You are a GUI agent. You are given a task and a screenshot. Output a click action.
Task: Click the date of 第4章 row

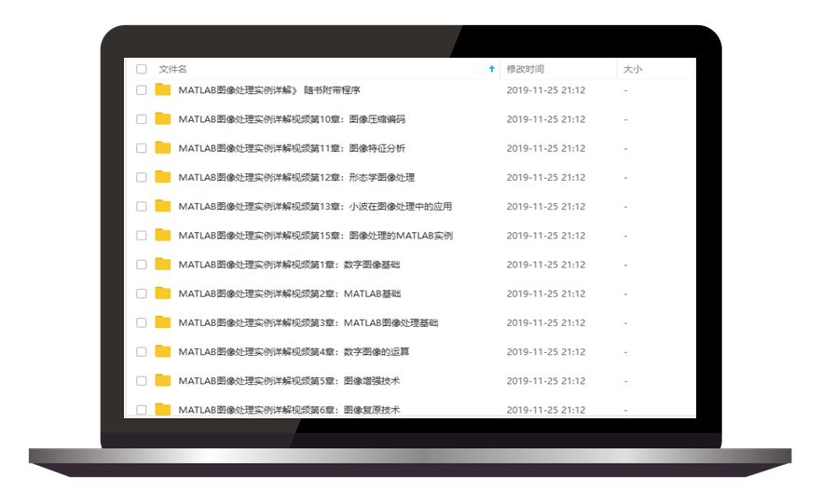pyautogui.click(x=545, y=352)
